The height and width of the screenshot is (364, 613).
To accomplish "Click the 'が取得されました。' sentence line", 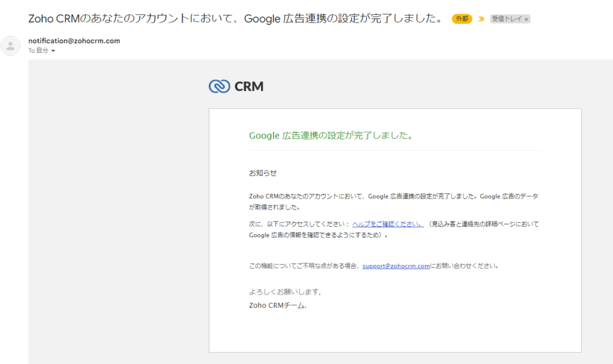I will click(x=275, y=207).
